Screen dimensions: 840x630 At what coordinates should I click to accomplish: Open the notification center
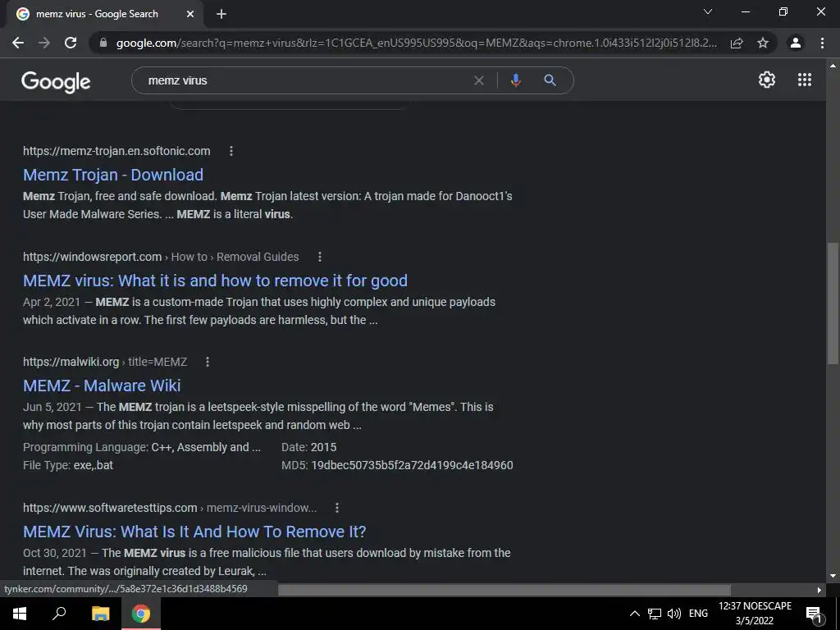[x=815, y=614]
